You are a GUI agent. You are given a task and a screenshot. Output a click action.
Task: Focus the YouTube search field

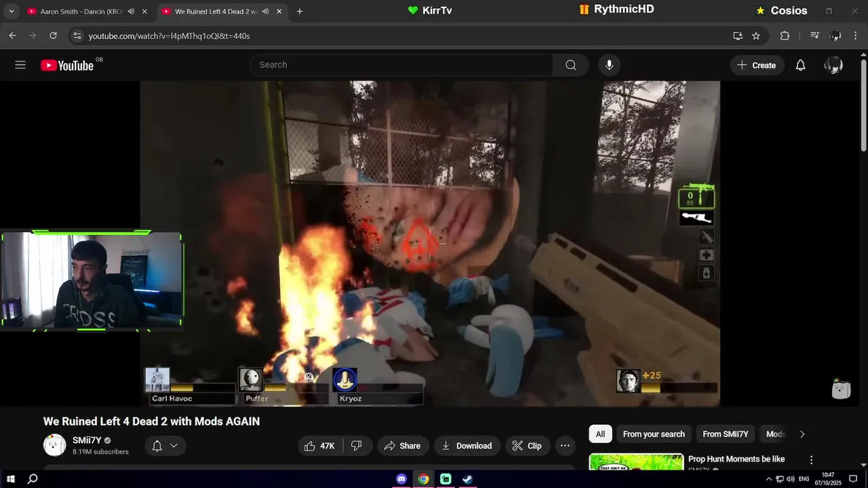tap(401, 65)
